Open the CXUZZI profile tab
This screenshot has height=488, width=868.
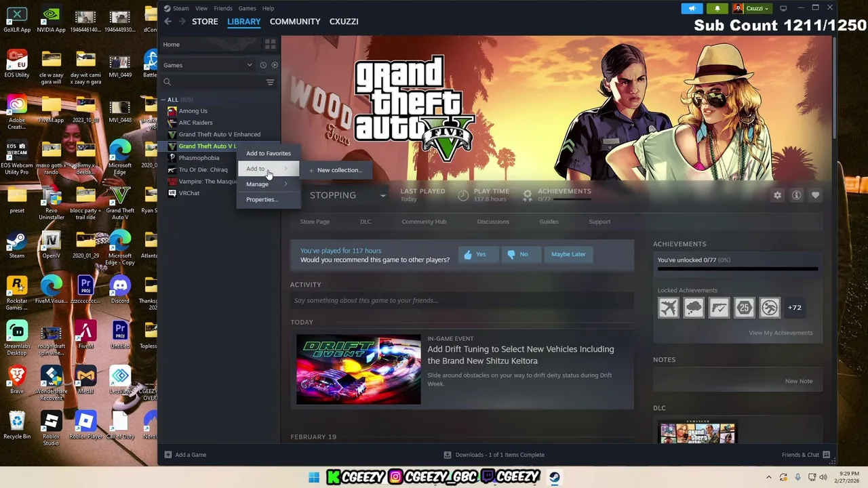coord(344,22)
